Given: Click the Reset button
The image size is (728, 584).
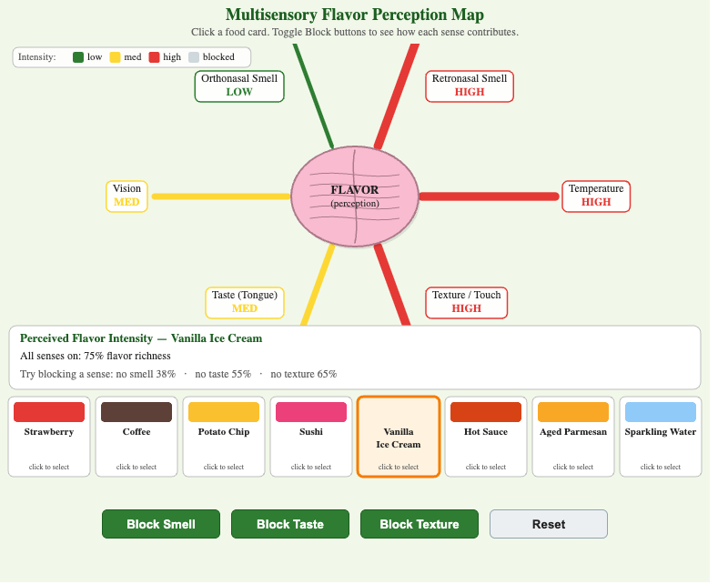Looking at the screenshot, I should 549,524.
